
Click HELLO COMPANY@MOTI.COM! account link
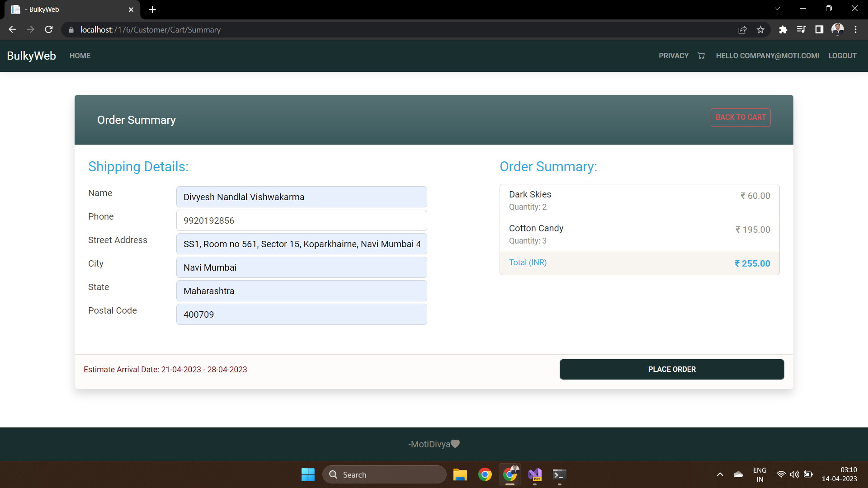click(768, 56)
